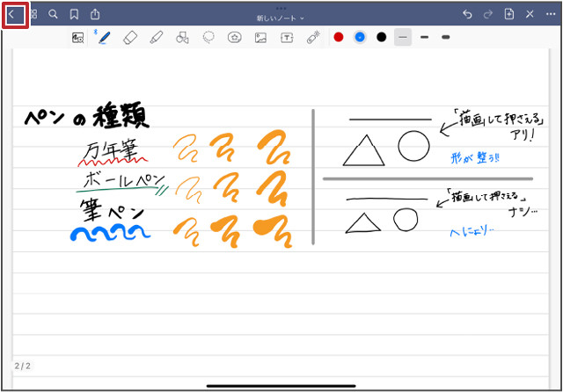Select the thickest stroke width
Image resolution: width=563 pixels, height=392 pixels.
tap(445, 37)
